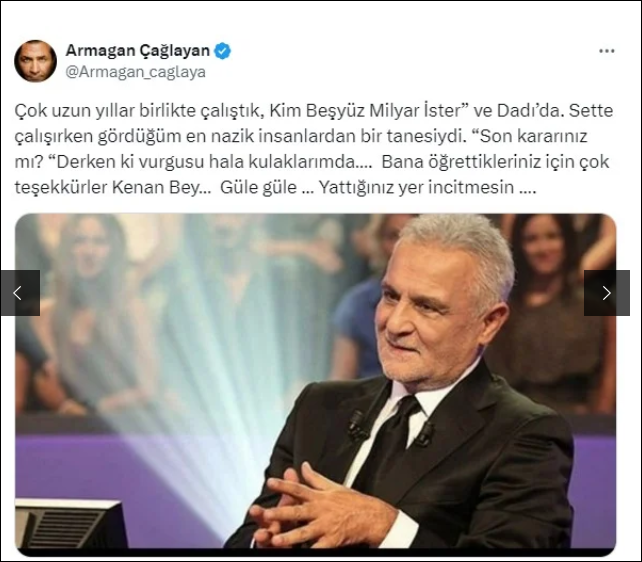Viewport: 642px width, 562px height.
Task: Open the @Armagan_caglaya handle link
Action: [x=136, y=72]
